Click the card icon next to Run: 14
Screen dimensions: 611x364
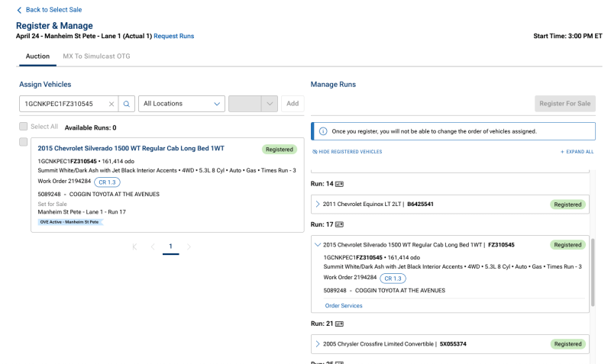[339, 184]
